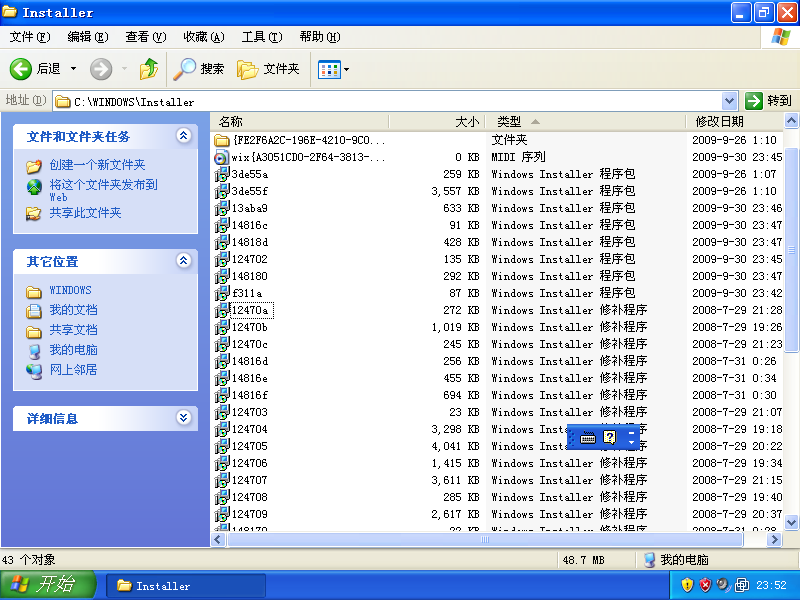Select the FE2F6A2C folder icon
Screen dimensions: 800x600
coord(221,140)
